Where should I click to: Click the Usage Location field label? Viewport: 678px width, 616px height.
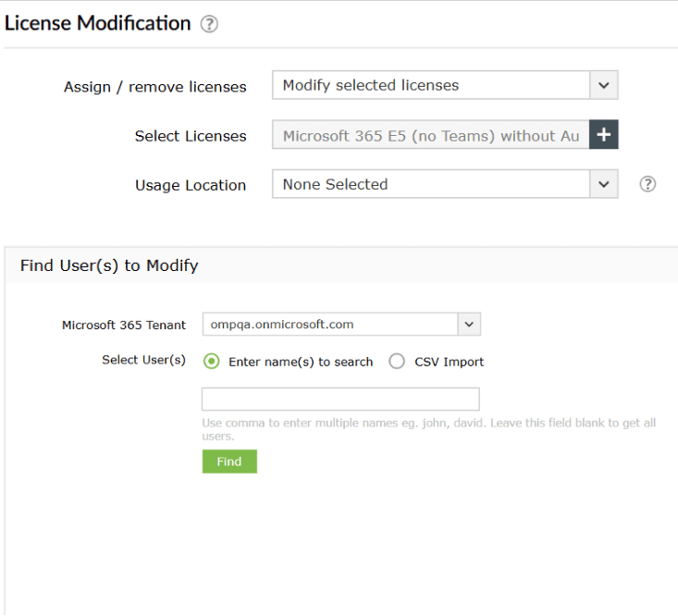coord(191,185)
